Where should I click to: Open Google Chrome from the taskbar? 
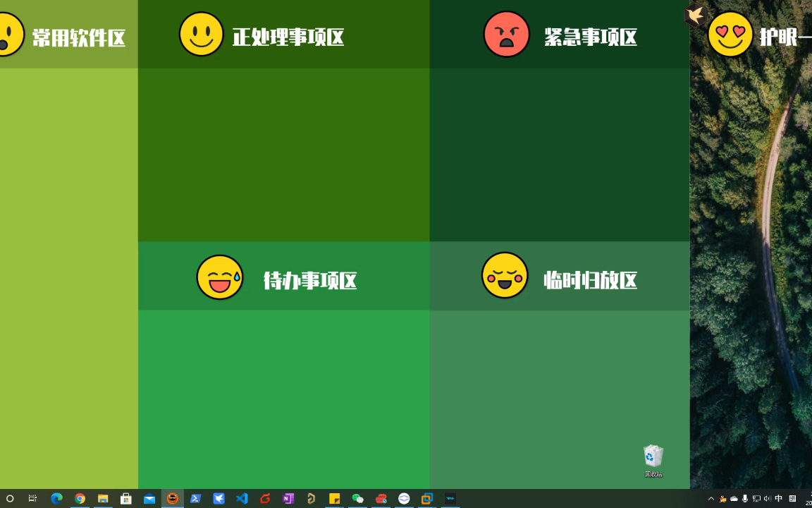point(80,499)
